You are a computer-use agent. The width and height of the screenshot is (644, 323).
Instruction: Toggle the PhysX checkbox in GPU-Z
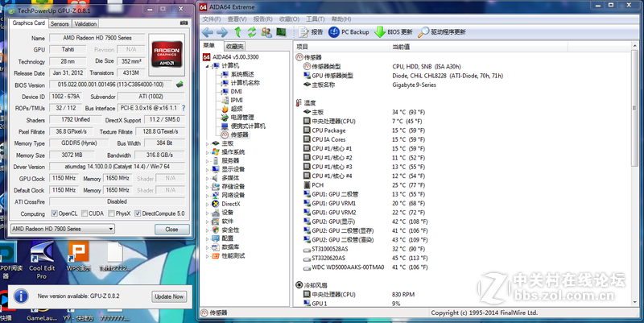tap(111, 213)
